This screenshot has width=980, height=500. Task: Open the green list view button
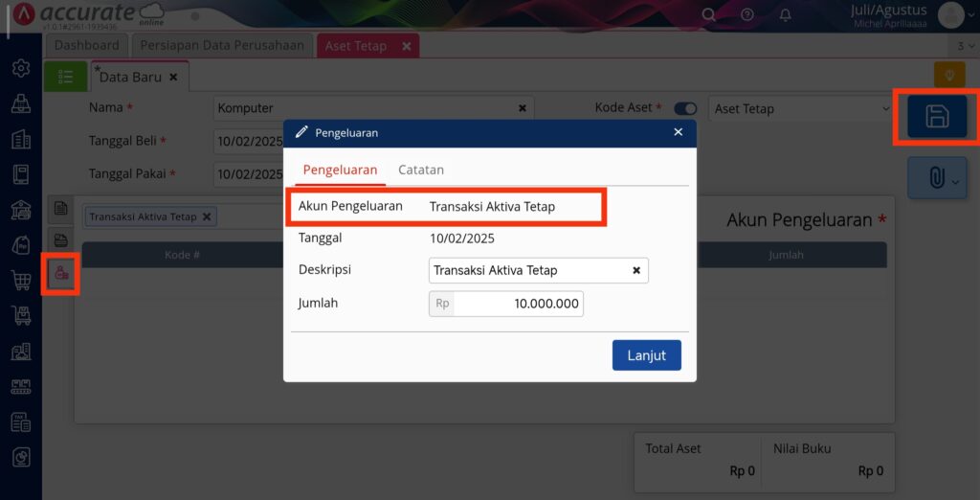(x=66, y=77)
